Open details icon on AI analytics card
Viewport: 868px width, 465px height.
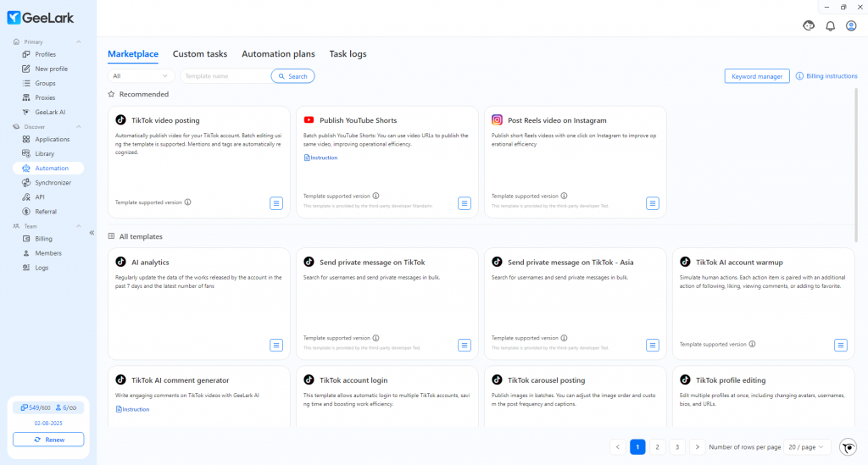click(x=276, y=345)
